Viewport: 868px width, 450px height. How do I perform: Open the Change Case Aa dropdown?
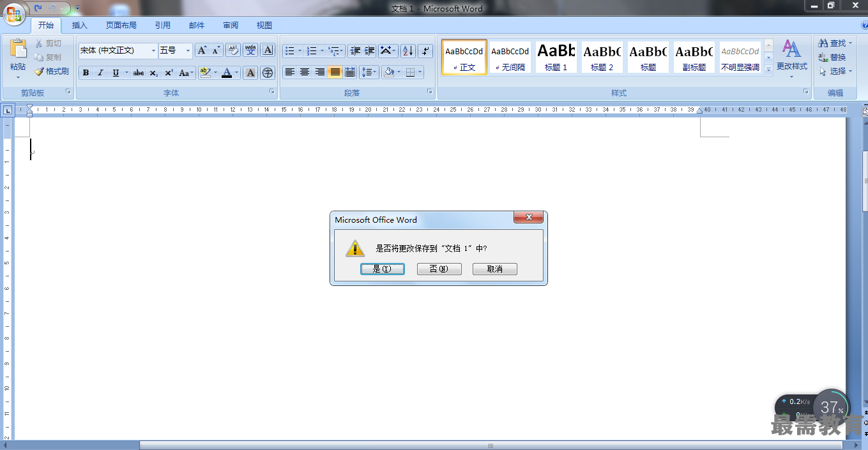pos(186,73)
